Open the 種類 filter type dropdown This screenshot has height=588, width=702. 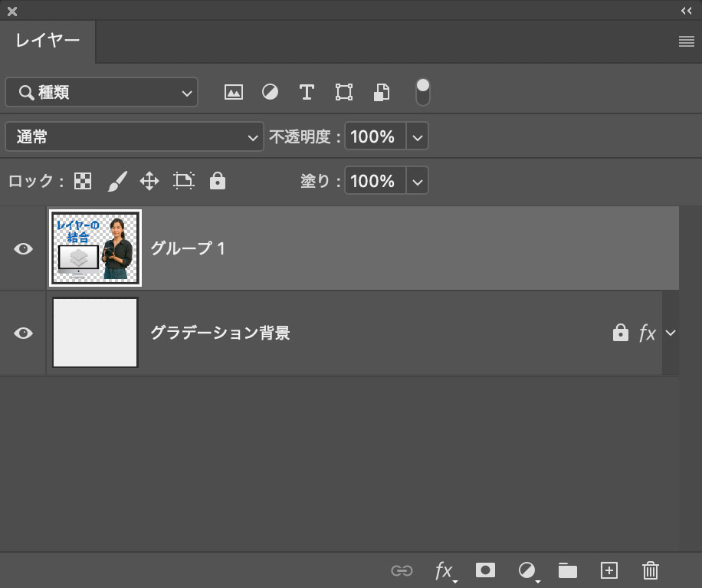(102, 92)
